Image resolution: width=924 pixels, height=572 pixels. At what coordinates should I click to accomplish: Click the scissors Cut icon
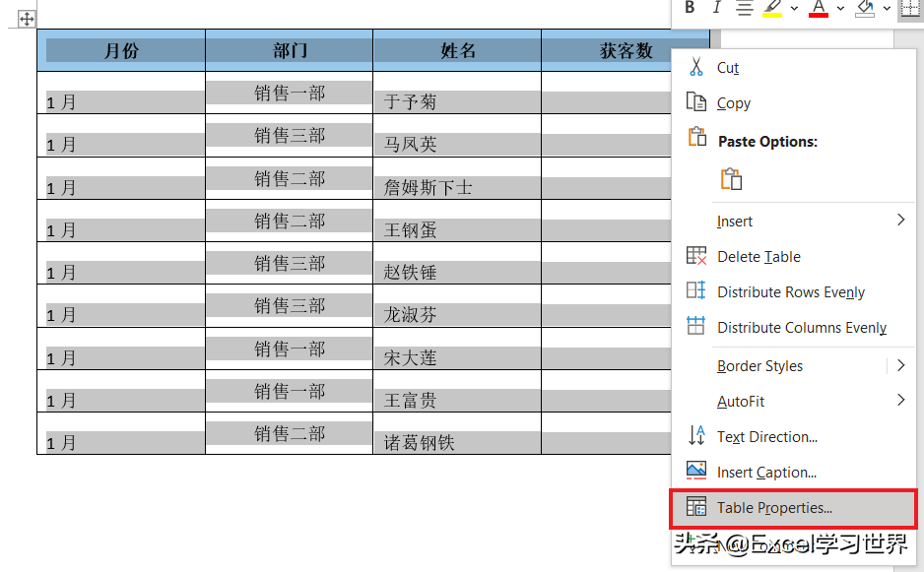coord(695,67)
